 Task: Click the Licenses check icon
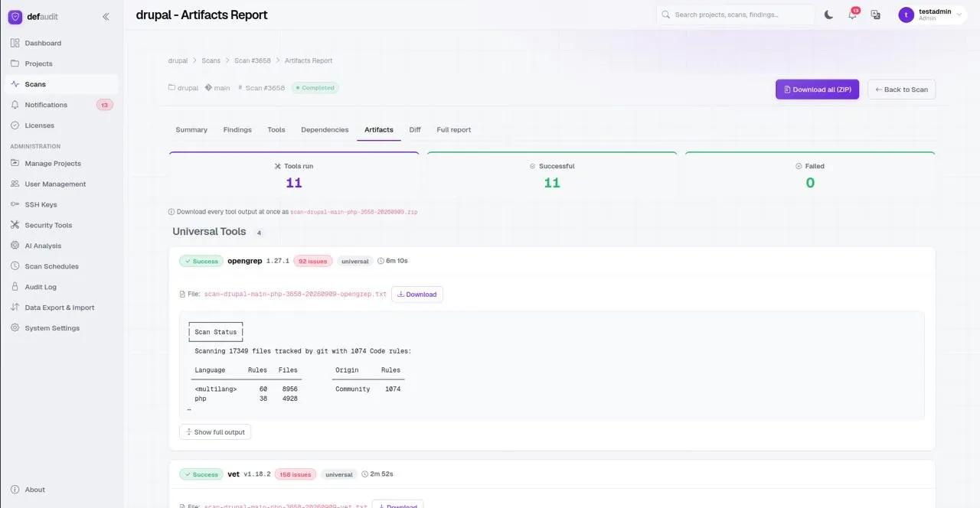coord(15,125)
